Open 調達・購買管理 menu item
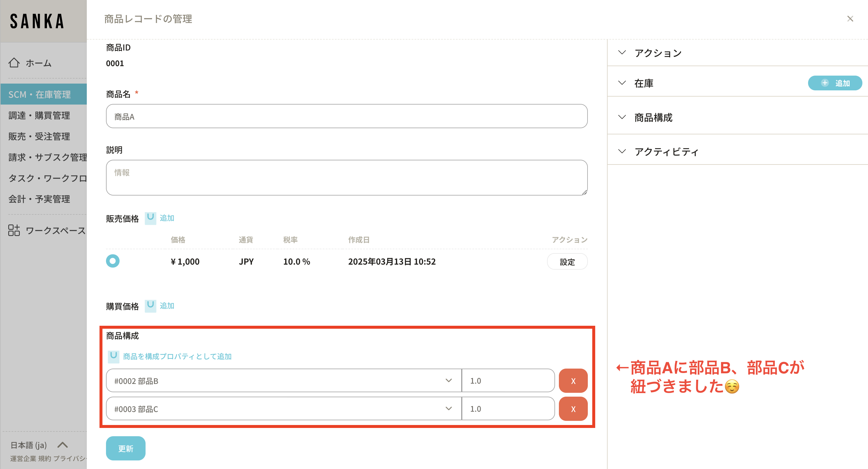 click(39, 115)
